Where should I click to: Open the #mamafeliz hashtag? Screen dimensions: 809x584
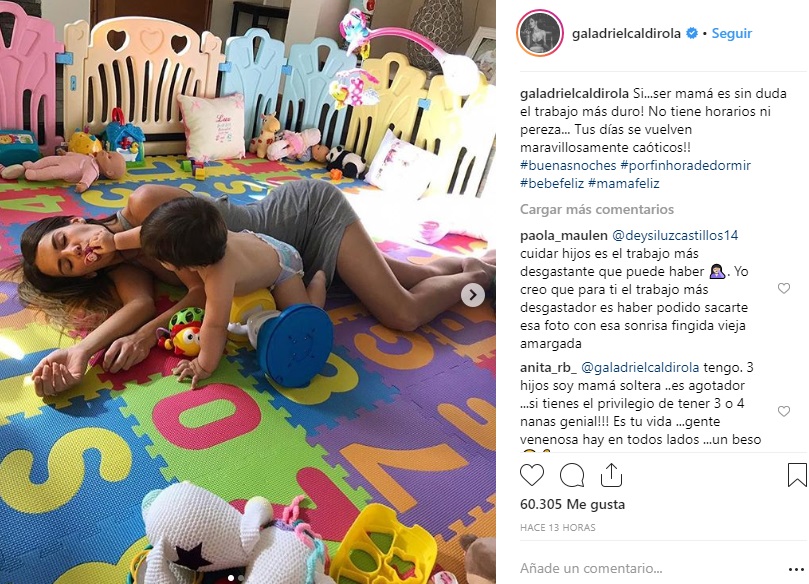tap(623, 183)
